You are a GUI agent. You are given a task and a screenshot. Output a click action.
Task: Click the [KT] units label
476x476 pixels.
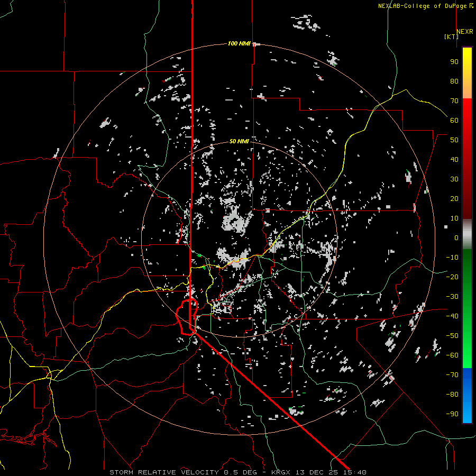pos(452,36)
